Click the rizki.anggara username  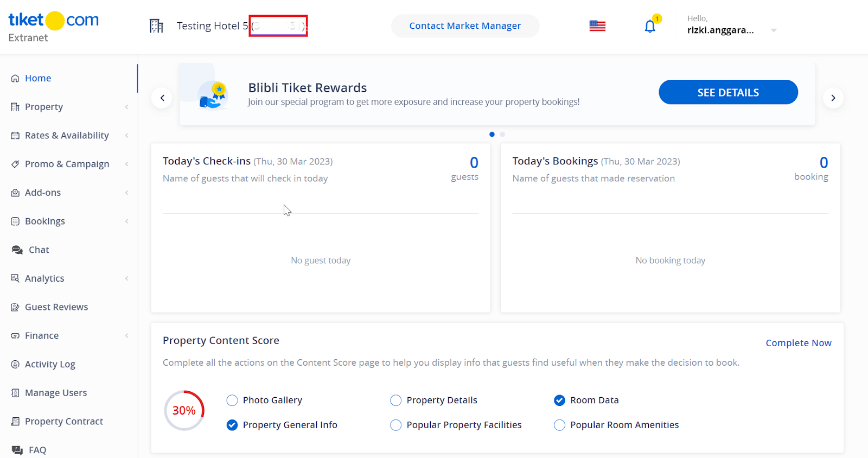click(720, 30)
